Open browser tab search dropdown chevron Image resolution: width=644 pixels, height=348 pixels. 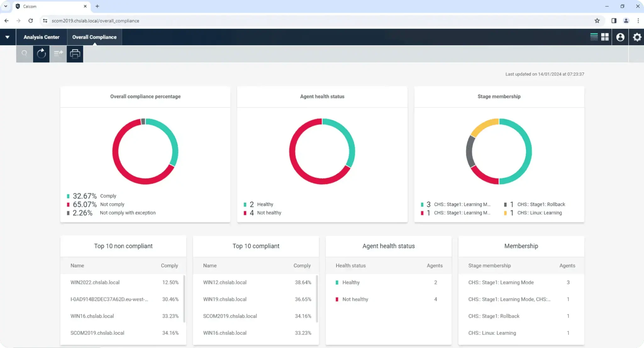(6, 6)
